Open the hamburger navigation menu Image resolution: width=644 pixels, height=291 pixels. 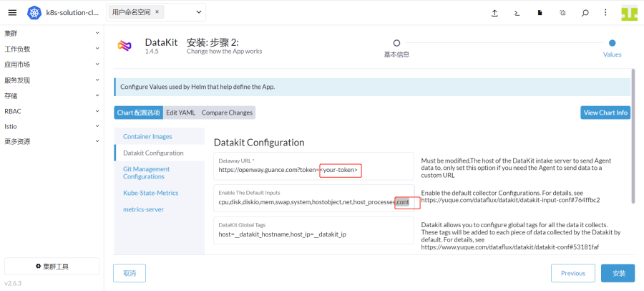[13, 12]
